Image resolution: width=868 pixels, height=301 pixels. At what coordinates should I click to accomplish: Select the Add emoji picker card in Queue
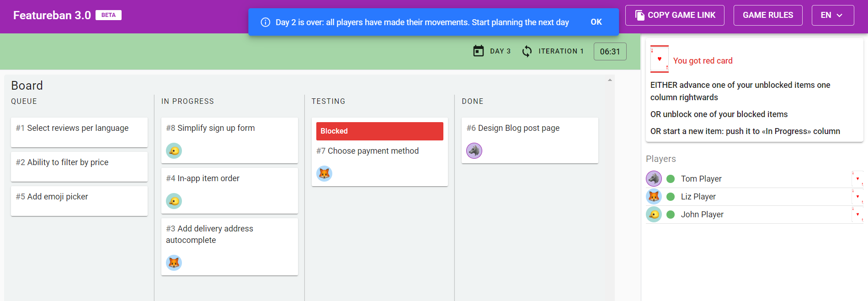pos(79,201)
